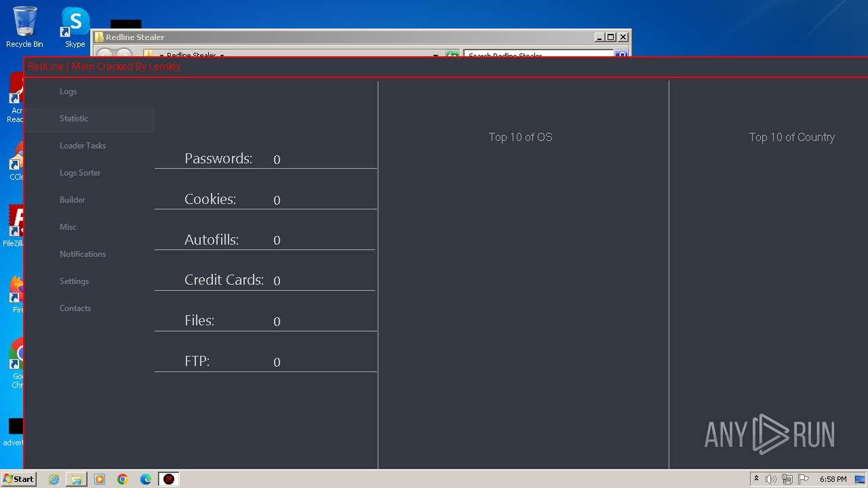Open the Logs section in the sidebar
Screen dimensions: 868x488
pyautogui.click(x=90, y=91)
